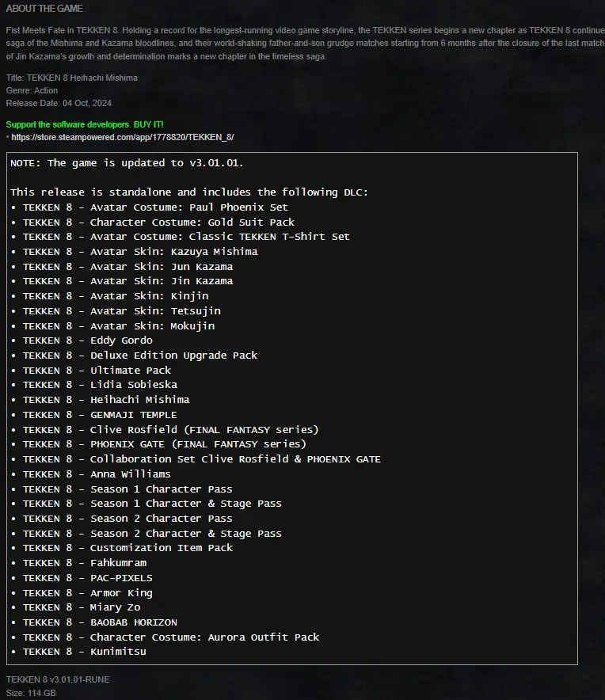This screenshot has width=605, height=700.
Task: Click 'TEKKEN 8 – Eddy Gordo' entry
Action: click(88, 340)
